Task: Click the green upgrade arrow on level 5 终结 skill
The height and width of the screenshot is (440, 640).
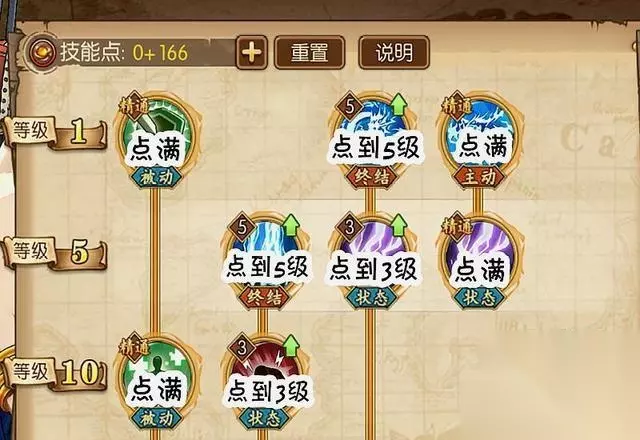Action: click(x=291, y=225)
